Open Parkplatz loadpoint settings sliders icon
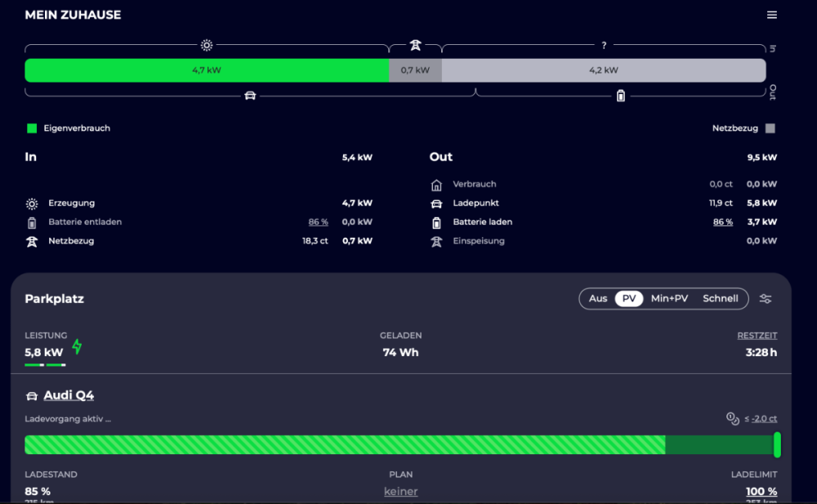Viewport: 817px width, 504px height. [766, 299]
